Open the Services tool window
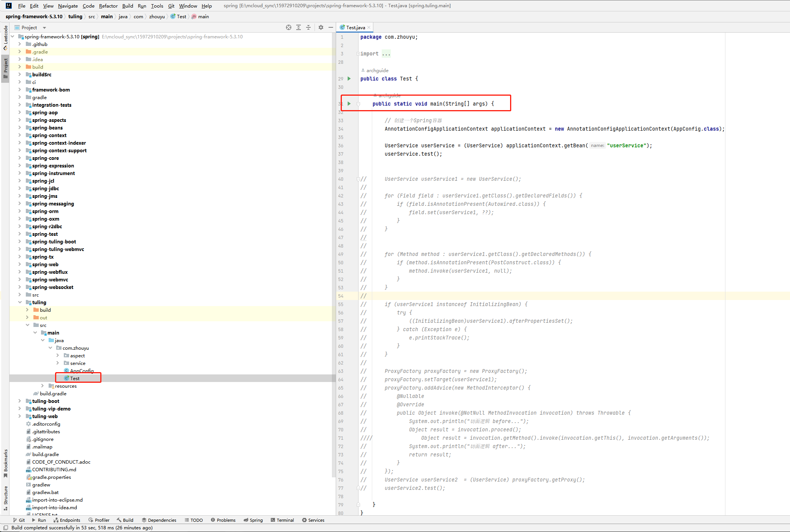 tap(313, 520)
